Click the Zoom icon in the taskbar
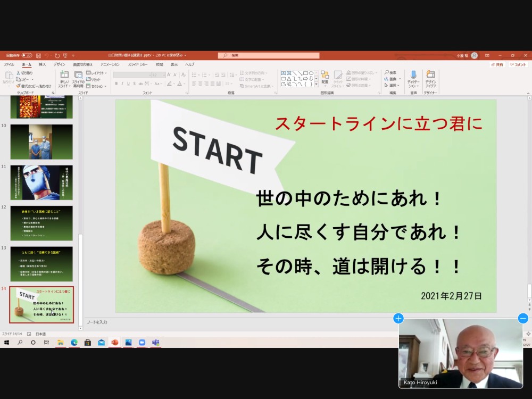This screenshot has width=532, height=399. pyautogui.click(x=142, y=342)
